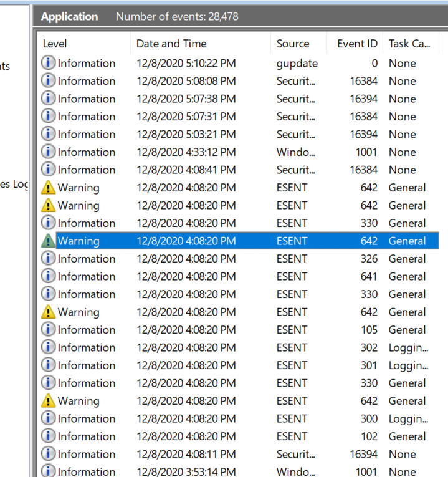Click the info icon on the 4:08:11 PM row

click(x=48, y=453)
